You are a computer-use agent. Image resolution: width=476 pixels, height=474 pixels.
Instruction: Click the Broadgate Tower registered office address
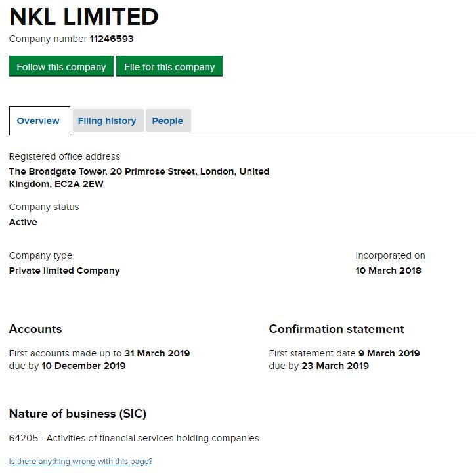click(139, 178)
